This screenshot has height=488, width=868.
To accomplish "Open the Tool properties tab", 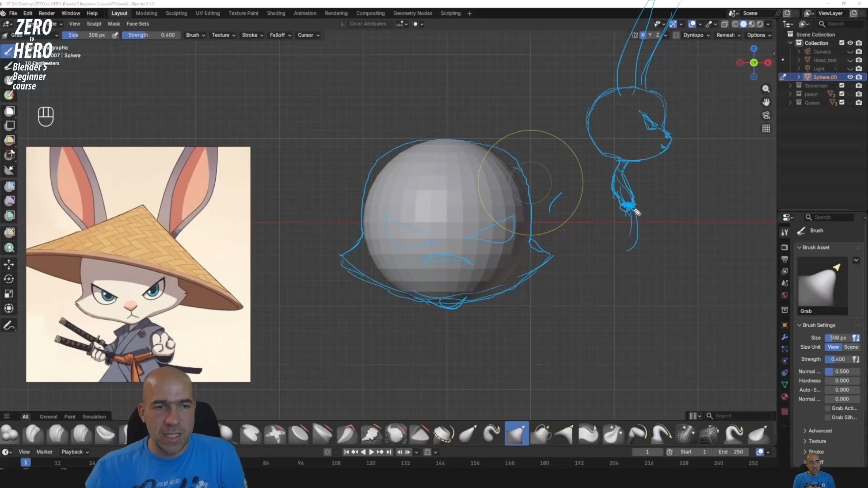I will tap(785, 232).
